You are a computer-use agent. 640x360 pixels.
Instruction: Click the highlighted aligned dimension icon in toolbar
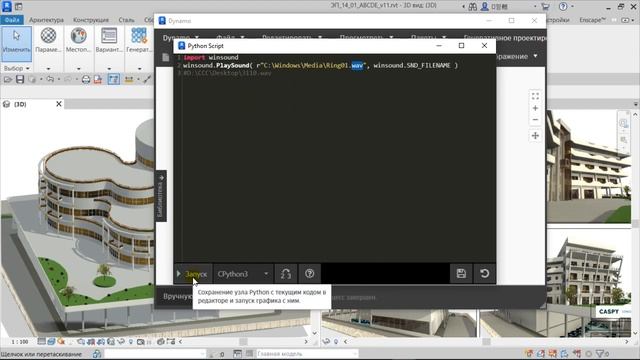[113, 79]
